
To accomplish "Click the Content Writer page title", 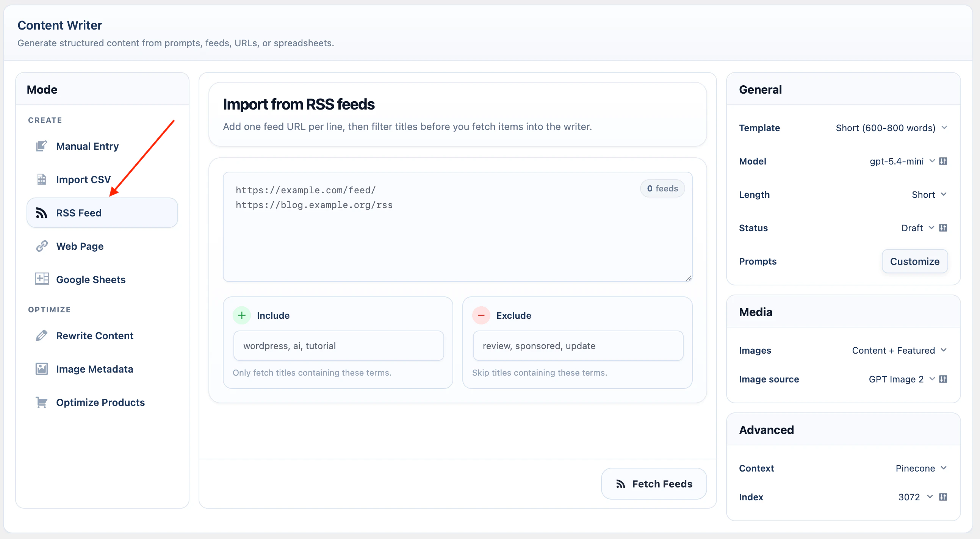I will (x=60, y=25).
